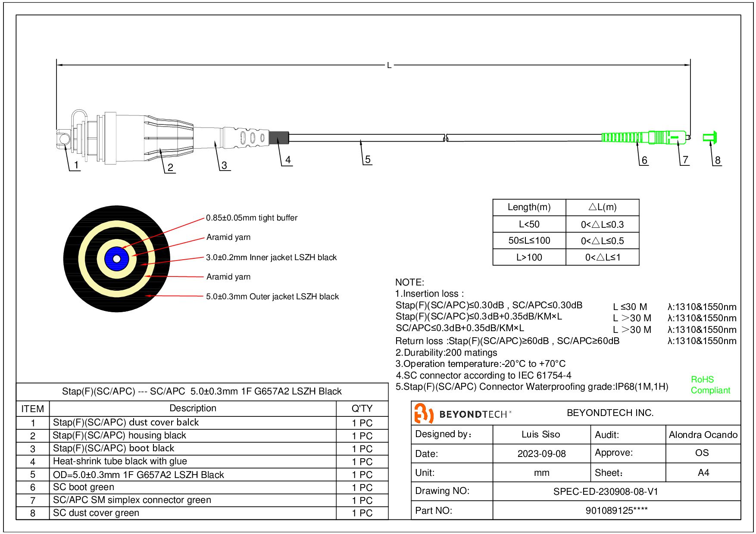Viewport: 756px width, 534px height.
Task: Click the BEYONDTECH logo in the title block
Action: click(462, 414)
